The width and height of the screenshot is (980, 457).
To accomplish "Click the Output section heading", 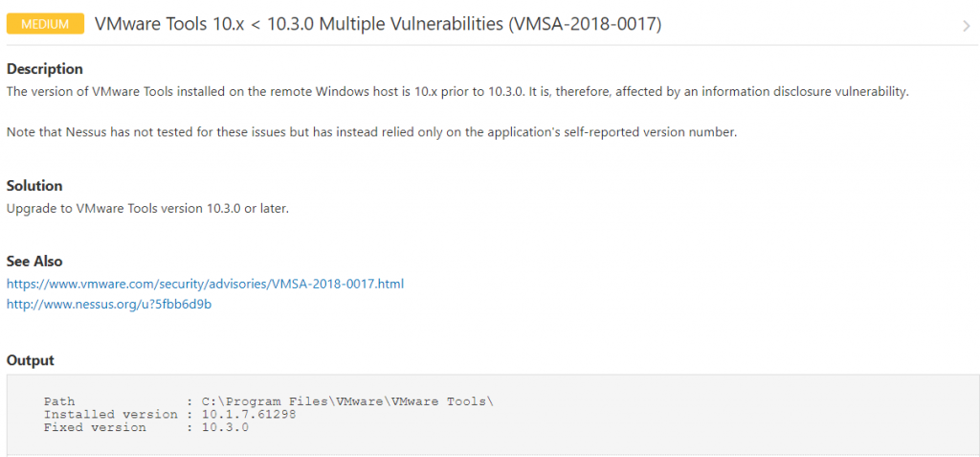I will [30, 360].
